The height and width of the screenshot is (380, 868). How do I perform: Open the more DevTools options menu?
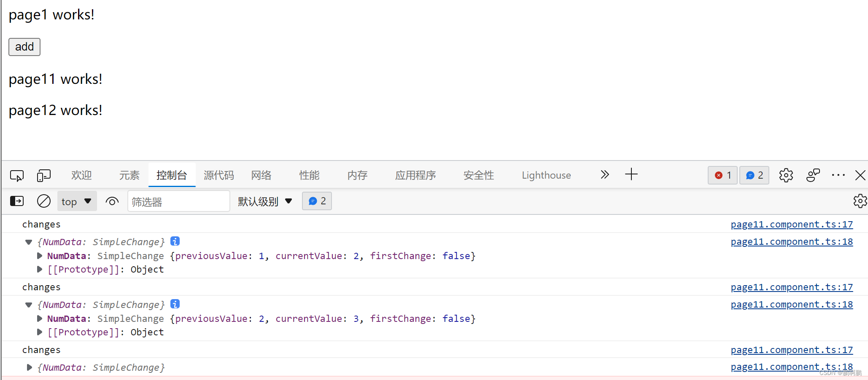tap(838, 175)
